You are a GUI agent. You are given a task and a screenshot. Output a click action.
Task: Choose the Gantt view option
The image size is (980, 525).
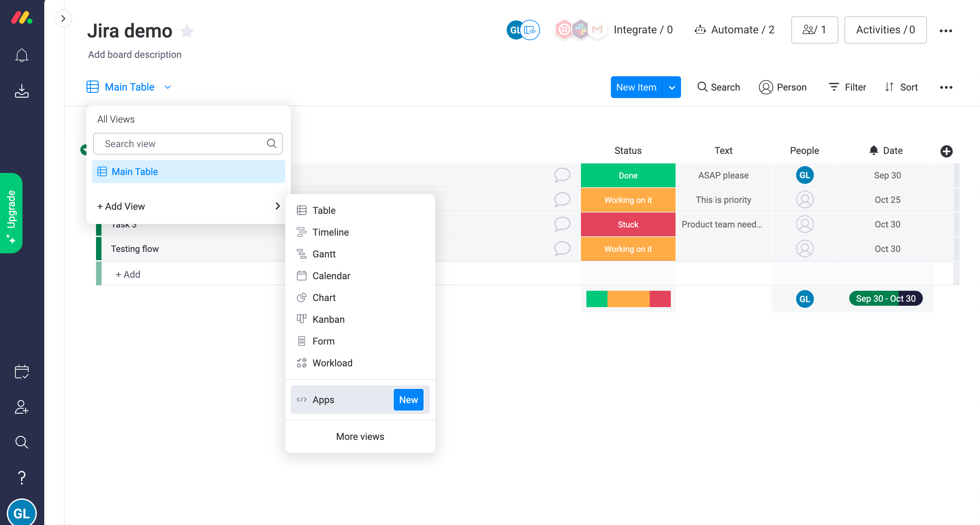click(324, 254)
